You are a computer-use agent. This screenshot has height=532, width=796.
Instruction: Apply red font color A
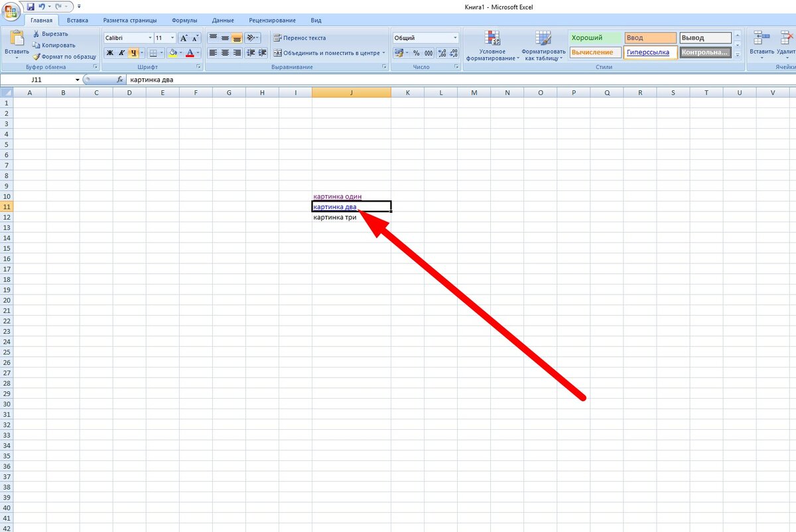pyautogui.click(x=190, y=53)
